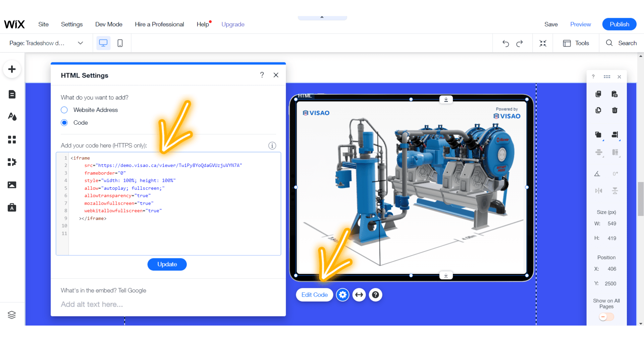The image size is (644, 362).
Task: Open the Media image icon
Action: point(12,185)
